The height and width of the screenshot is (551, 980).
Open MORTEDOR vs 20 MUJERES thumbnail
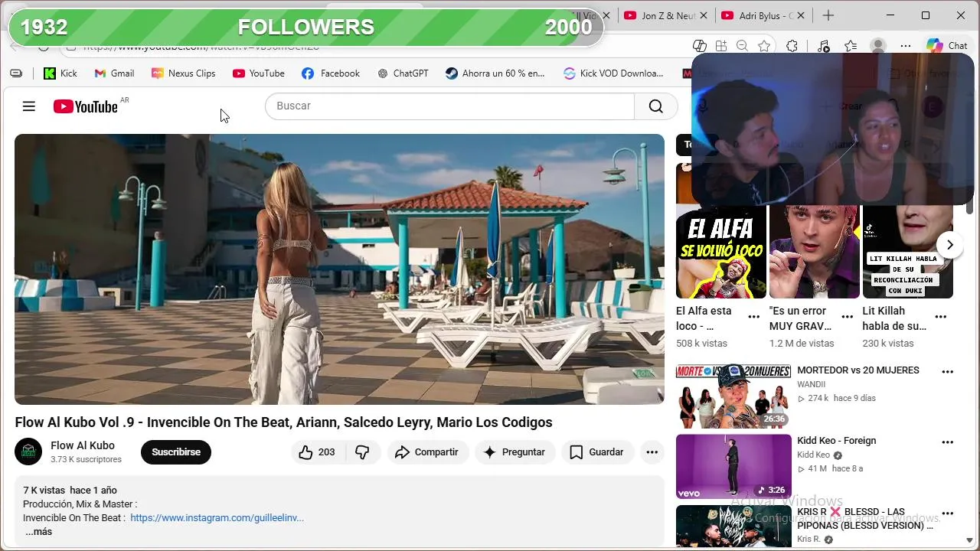click(x=733, y=396)
